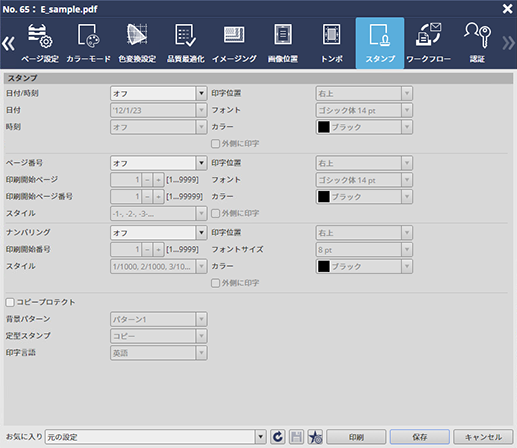Viewport: 517px width, 448px height.
Task: Open numbering カラー black swatch dropdown
Action: (x=364, y=267)
